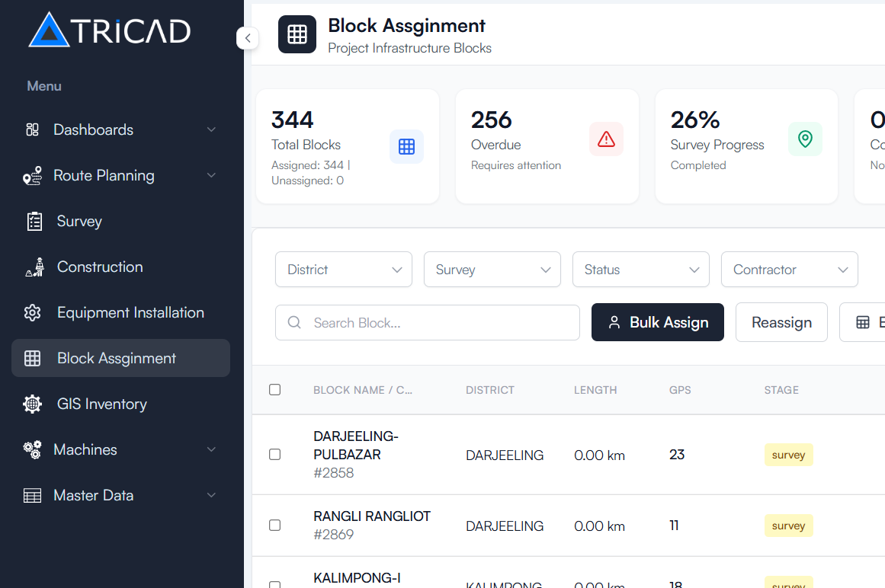Select the RANGLI RANGLIOT row checkbox
The width and height of the screenshot is (885, 588).
click(275, 526)
